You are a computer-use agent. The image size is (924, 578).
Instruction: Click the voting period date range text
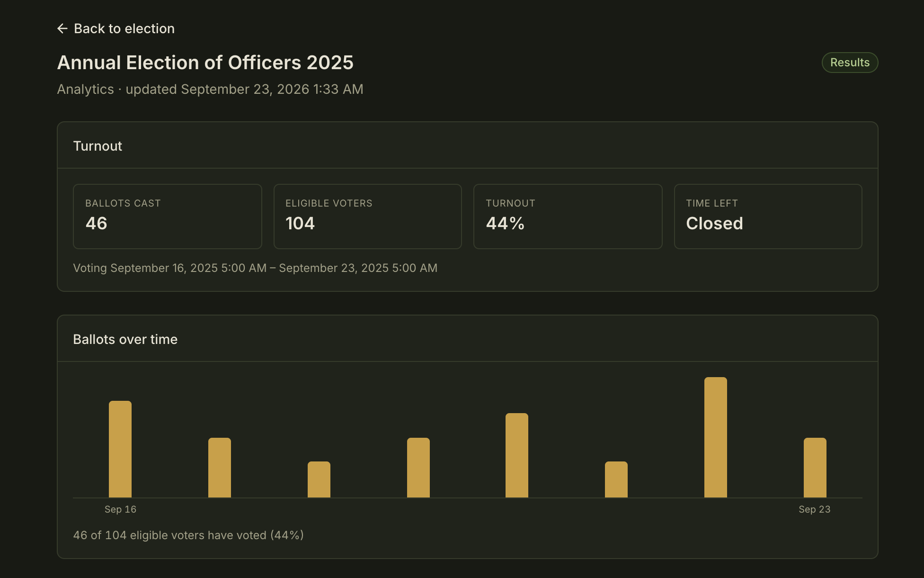pos(255,268)
